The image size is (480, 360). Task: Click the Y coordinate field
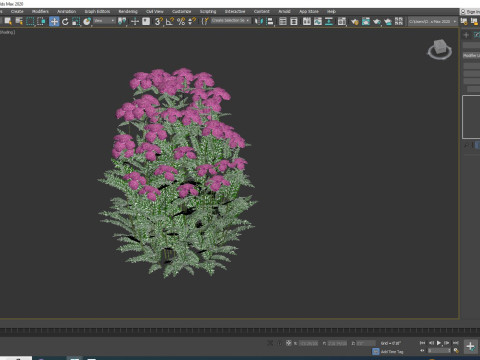click(337, 343)
